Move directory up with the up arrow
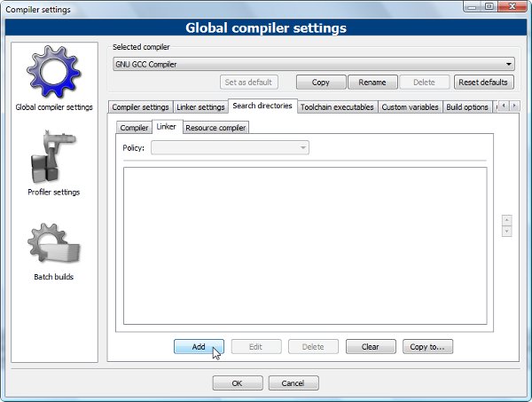The height and width of the screenshot is (402, 532). coord(506,219)
